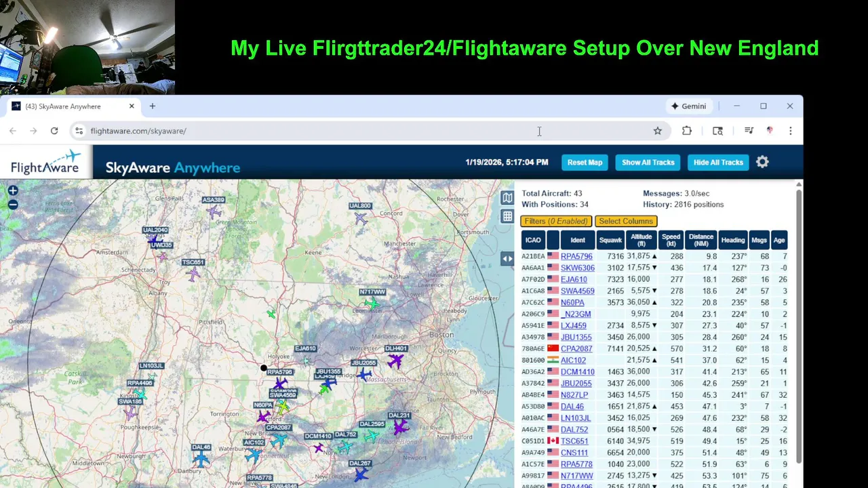Expand the Filters (0 Enabled) panel

point(556,221)
